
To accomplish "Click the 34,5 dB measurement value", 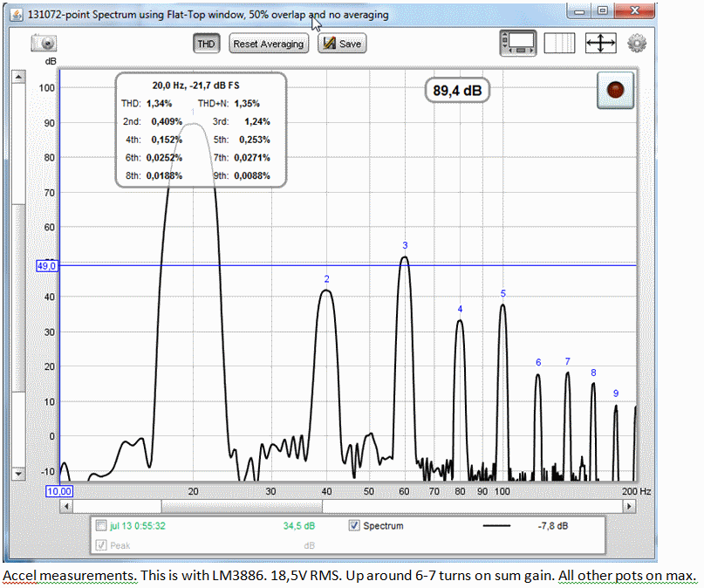I will (x=299, y=525).
